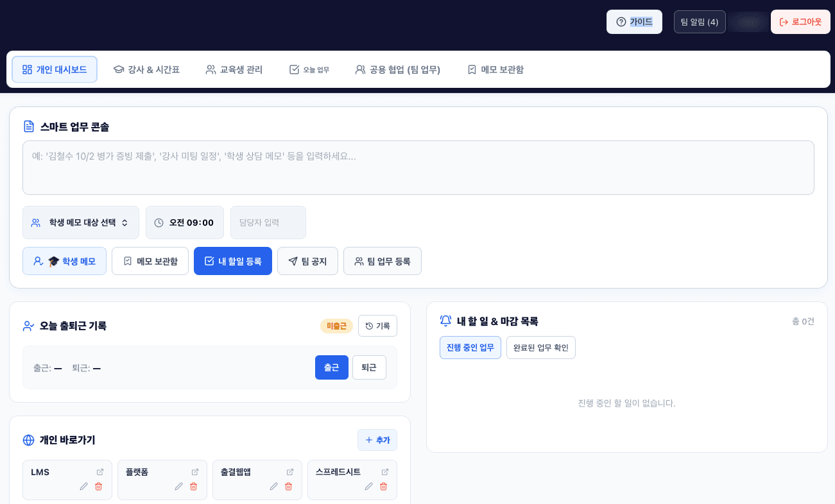Delete the LMS shortcut via trash icon

pyautogui.click(x=98, y=487)
